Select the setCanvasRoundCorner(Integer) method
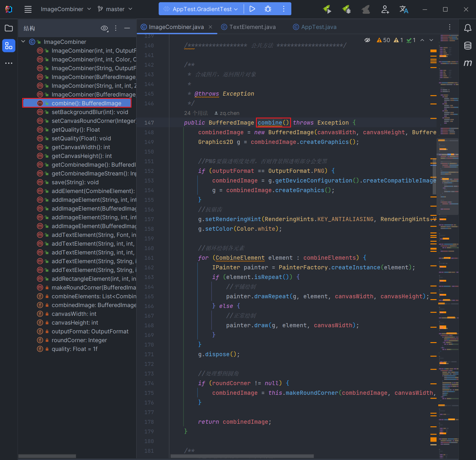The image size is (476, 460). pos(94,121)
